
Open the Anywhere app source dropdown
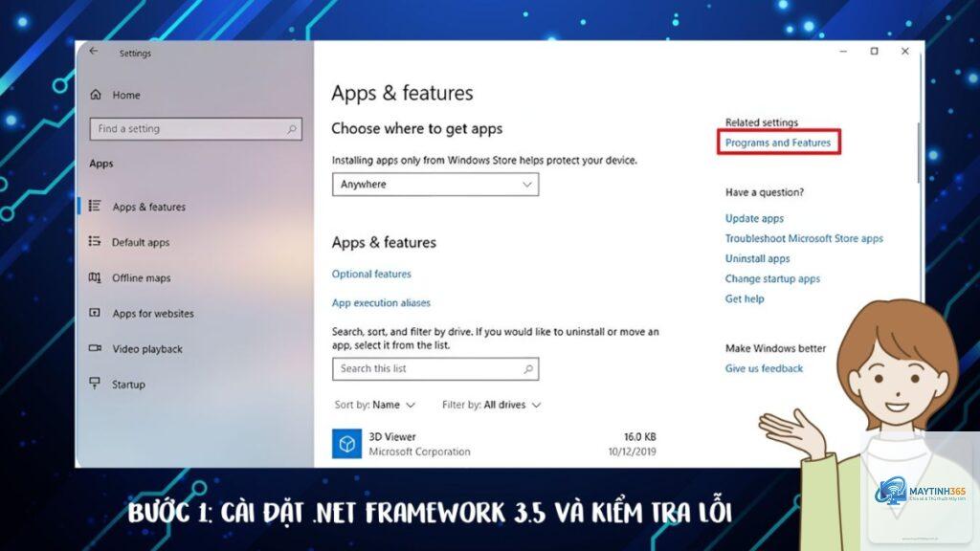coord(435,185)
